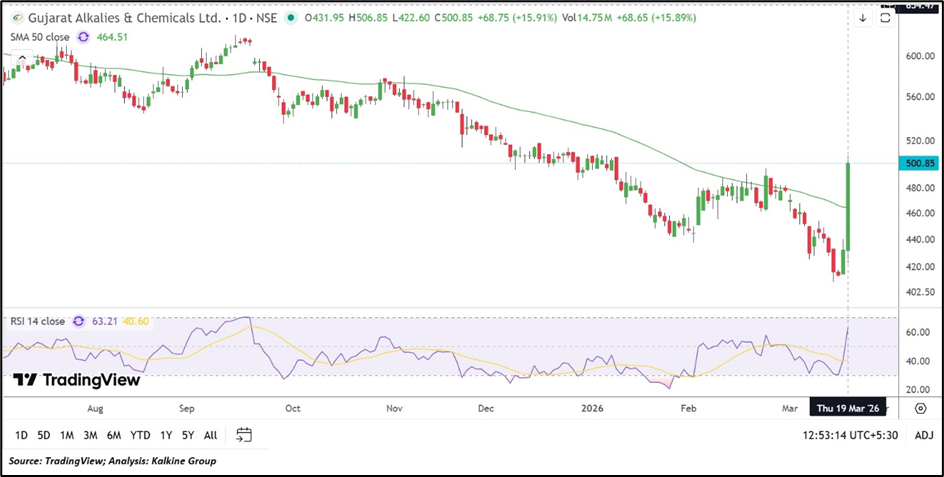Click the TradingView logo
The width and height of the screenshot is (944, 477).
click(x=76, y=380)
